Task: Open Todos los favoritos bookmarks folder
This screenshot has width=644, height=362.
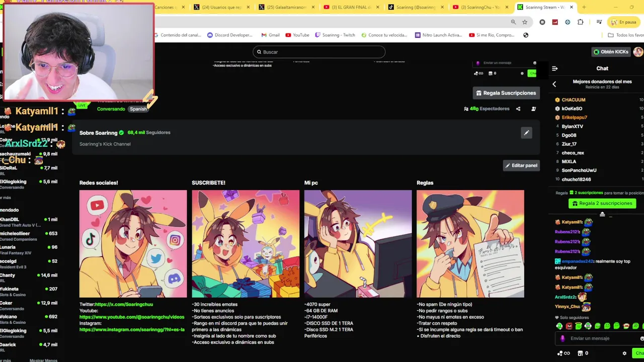Action: click(626, 35)
